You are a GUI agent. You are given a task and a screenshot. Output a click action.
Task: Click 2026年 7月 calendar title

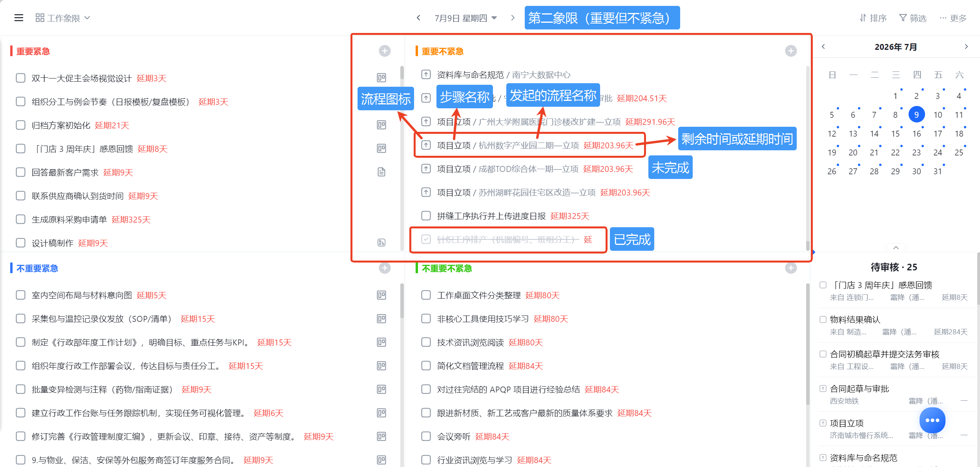(x=896, y=47)
